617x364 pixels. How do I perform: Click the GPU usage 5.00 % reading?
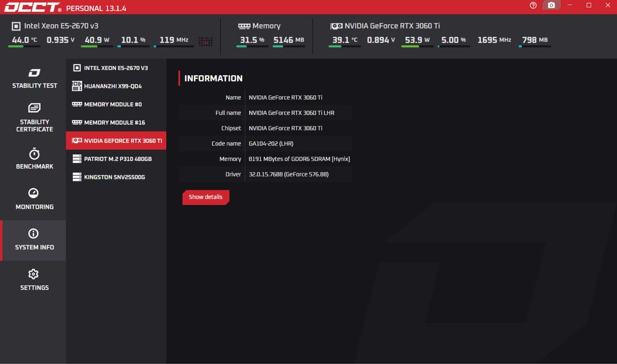pyautogui.click(x=454, y=40)
